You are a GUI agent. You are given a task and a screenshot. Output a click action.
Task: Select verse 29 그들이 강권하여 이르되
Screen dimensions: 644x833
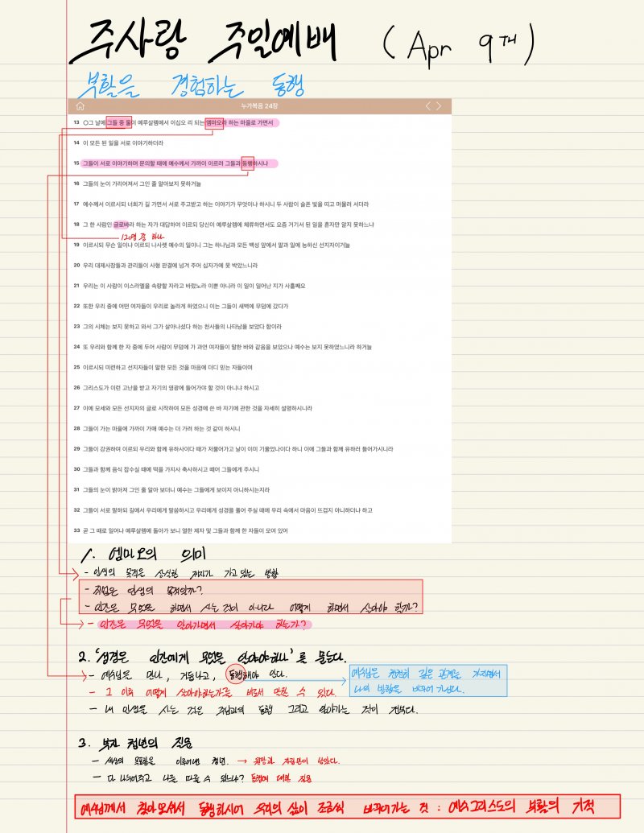(233, 449)
